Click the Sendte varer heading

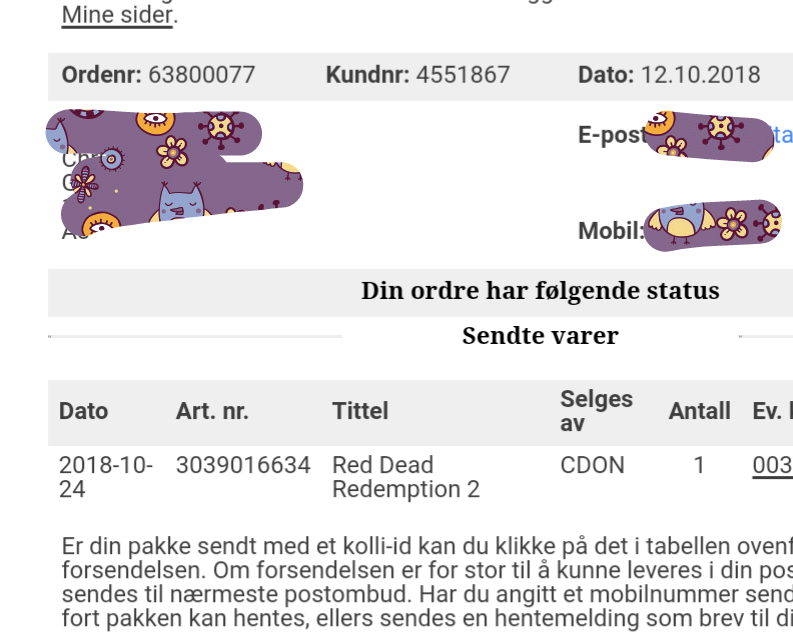540,336
